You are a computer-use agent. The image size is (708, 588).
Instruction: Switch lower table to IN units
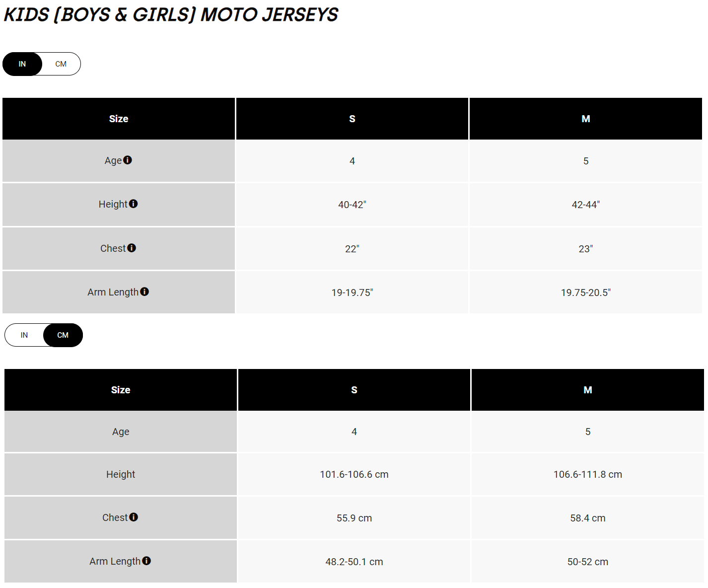click(x=24, y=335)
